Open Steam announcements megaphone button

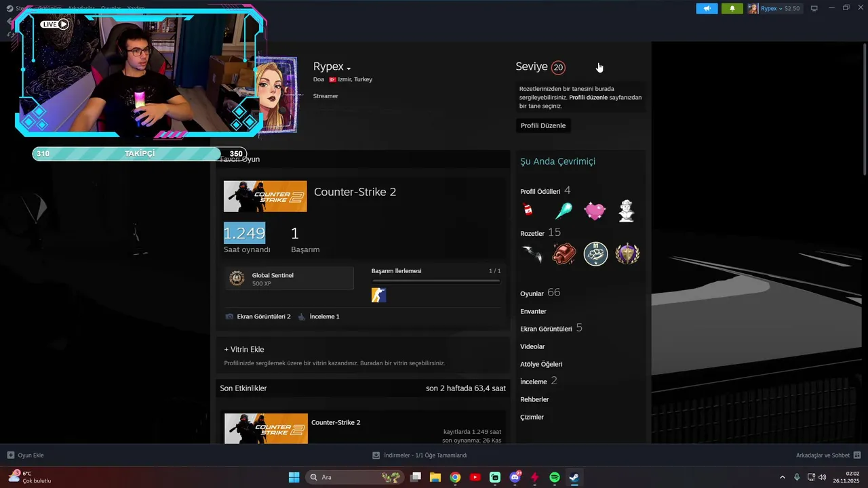[x=707, y=9]
